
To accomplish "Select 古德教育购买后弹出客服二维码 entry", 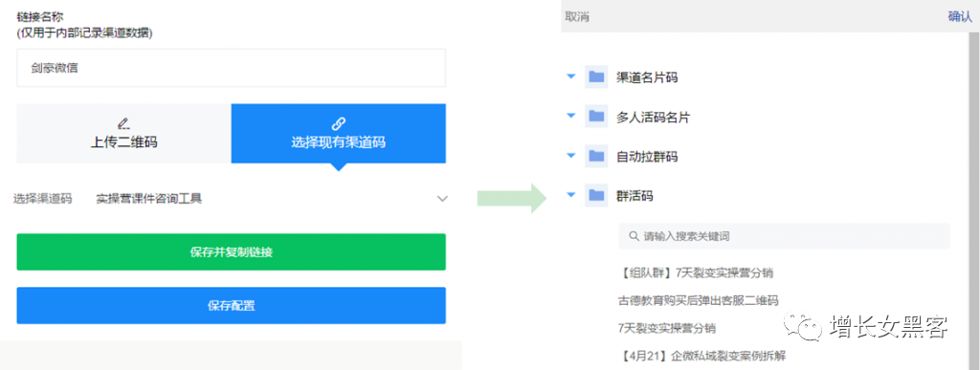I will point(698,301).
